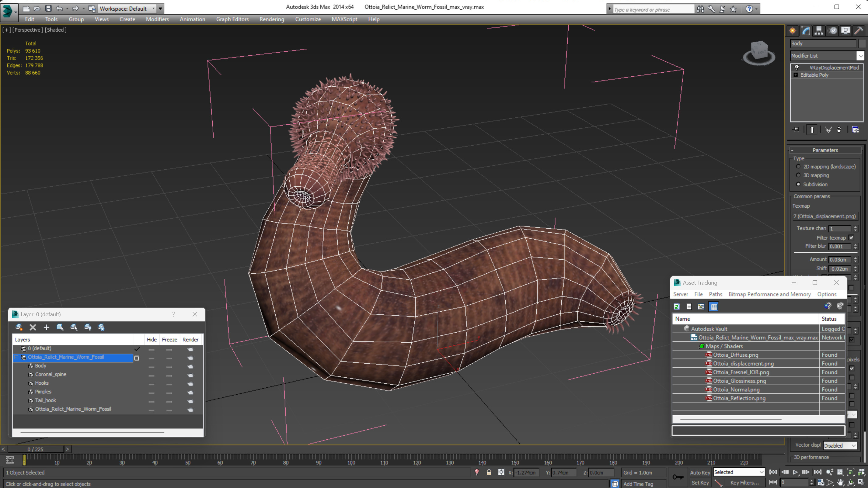The image size is (868, 488).
Task: Select the Pan View hand tool
Action: tap(840, 482)
